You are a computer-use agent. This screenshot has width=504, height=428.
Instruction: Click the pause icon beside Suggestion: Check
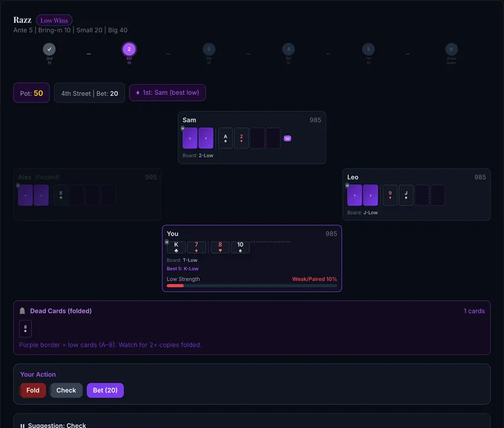point(22,425)
